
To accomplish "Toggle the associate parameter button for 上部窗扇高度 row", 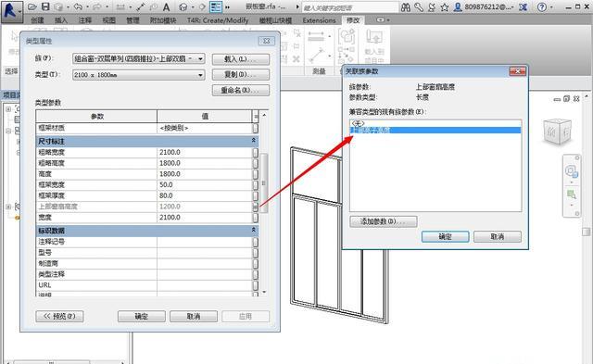I will click(256, 207).
